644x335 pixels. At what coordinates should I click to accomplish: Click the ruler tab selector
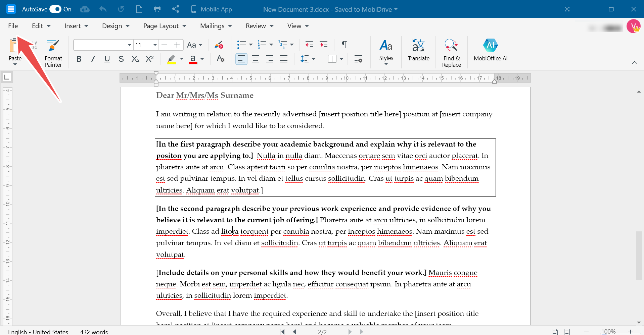point(6,77)
